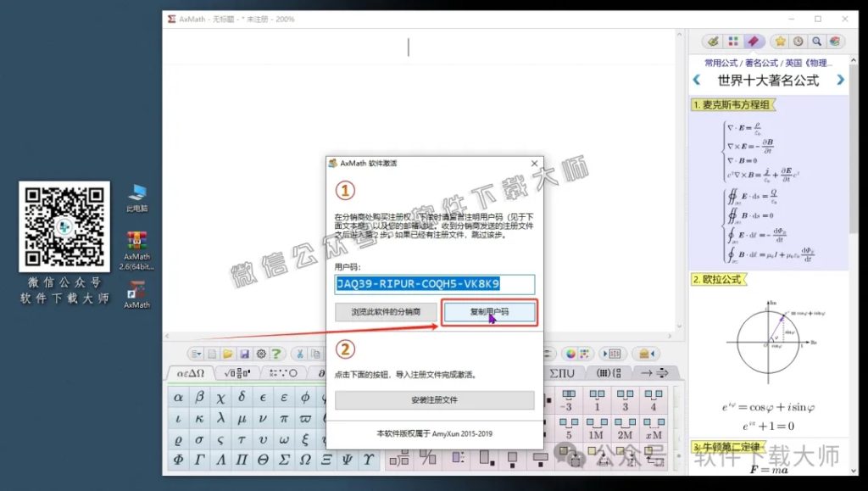Open formula search with the magnifier icon
Screen dimensions: 868x491
[x=815, y=41]
